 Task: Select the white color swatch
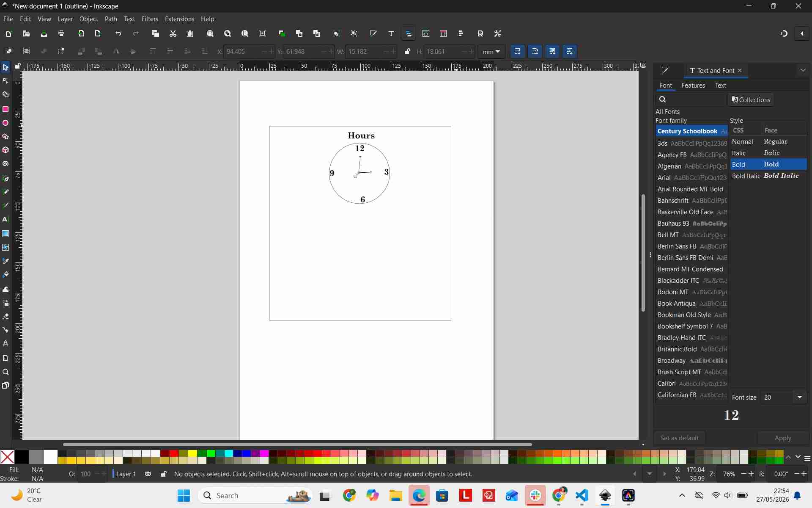pos(50,457)
